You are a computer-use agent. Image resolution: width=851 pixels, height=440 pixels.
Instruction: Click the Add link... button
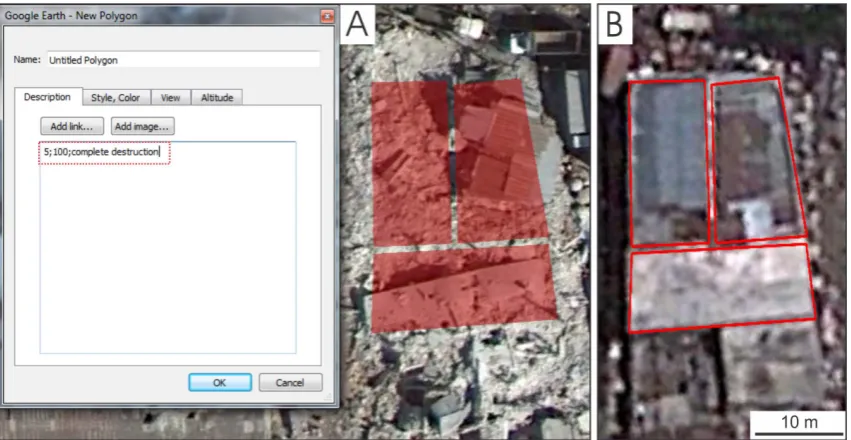click(x=72, y=126)
